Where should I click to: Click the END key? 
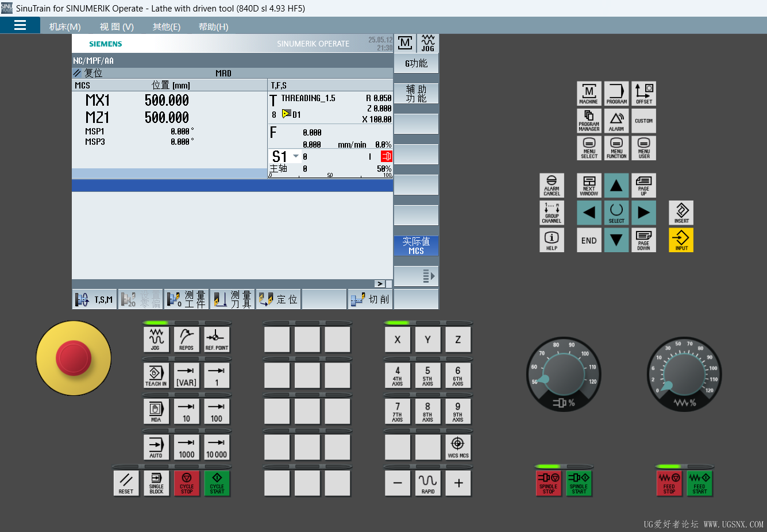click(589, 240)
